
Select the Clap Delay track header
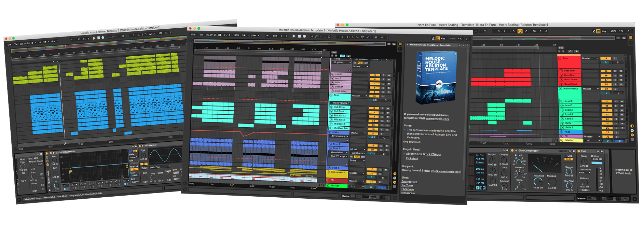(x=341, y=91)
